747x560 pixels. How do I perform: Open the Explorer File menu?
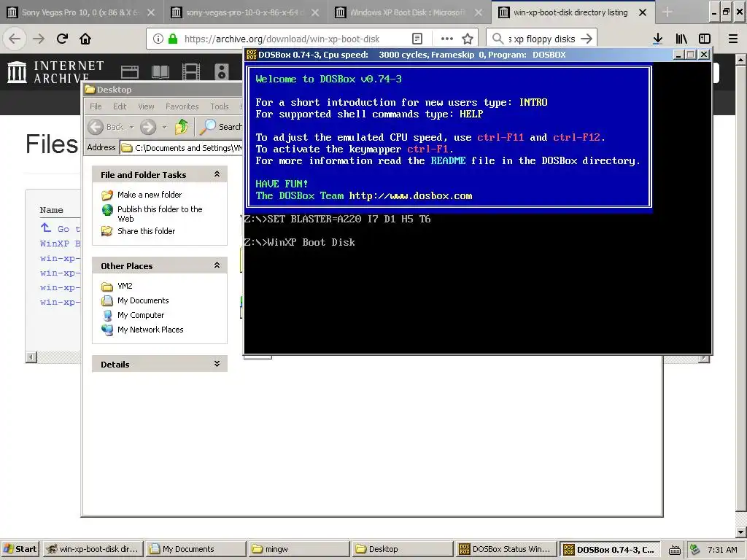pyautogui.click(x=96, y=106)
